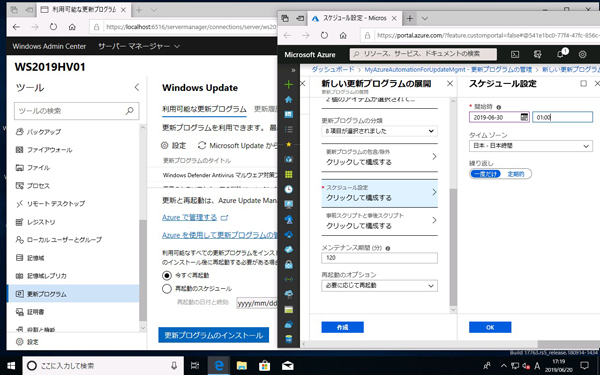Confirm schedule settings with the OK button
This screenshot has width=600, height=375.
pyautogui.click(x=490, y=327)
